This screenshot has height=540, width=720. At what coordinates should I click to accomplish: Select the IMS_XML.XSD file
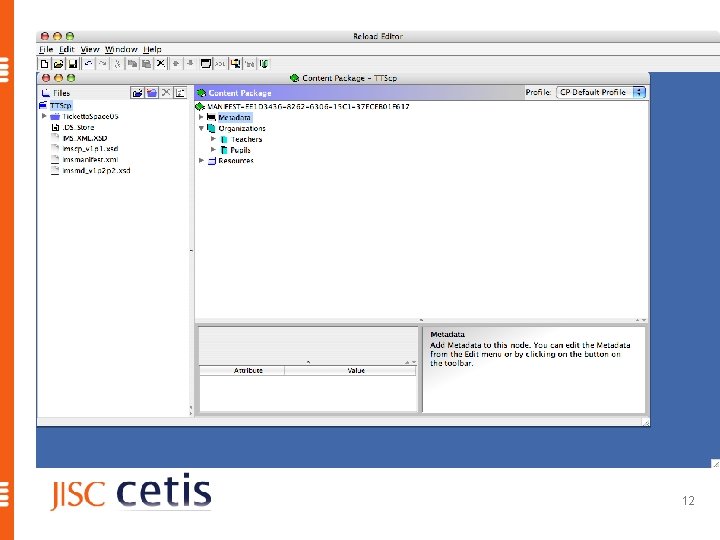click(x=85, y=138)
